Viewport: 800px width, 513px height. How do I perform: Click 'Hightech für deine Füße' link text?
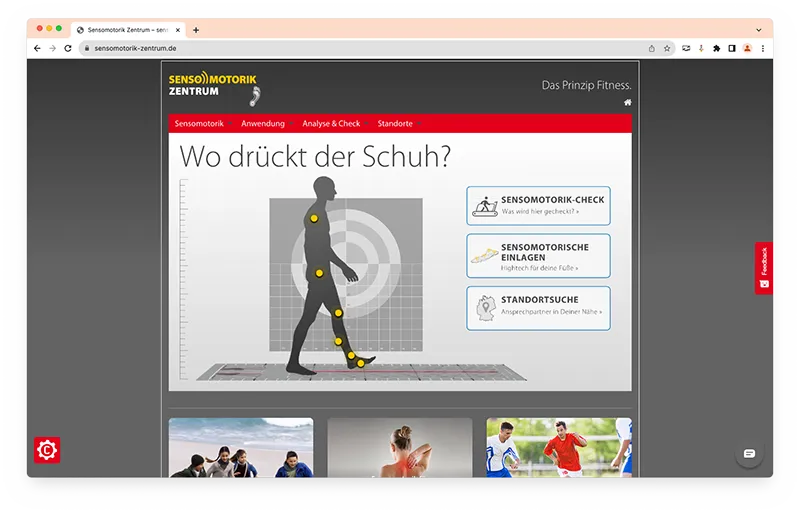(x=539, y=268)
